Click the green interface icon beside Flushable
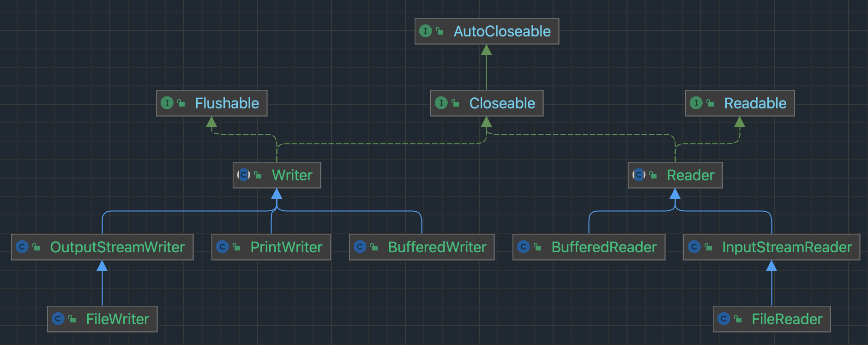 click(x=167, y=103)
